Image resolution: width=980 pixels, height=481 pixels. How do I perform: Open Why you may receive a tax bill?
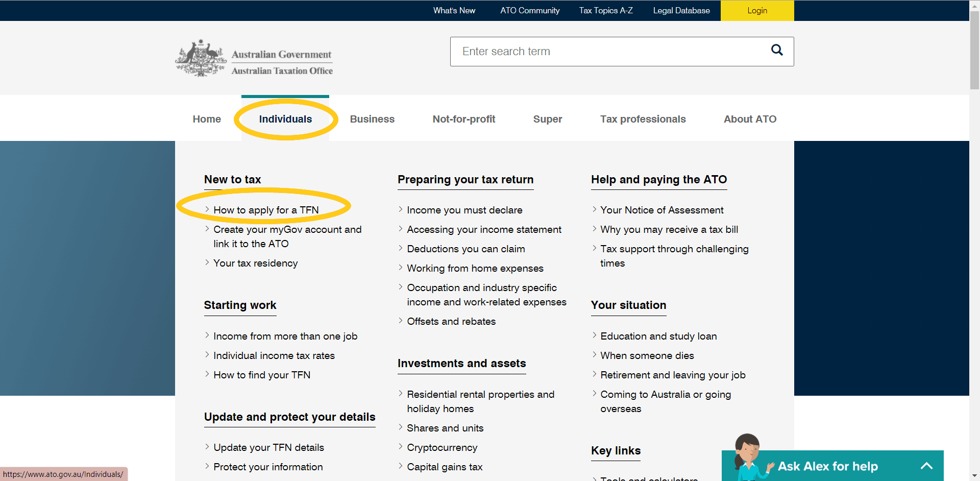click(x=669, y=230)
